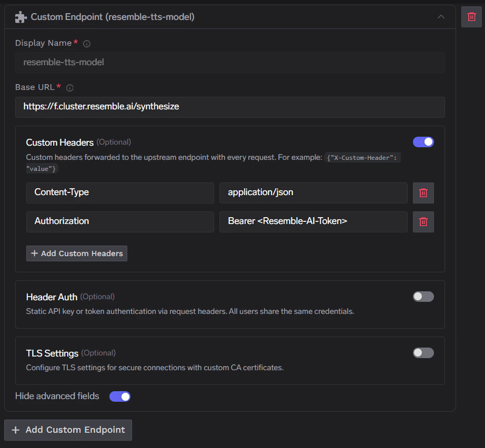Image resolution: width=485 pixels, height=448 pixels.
Task: Click the Custom Endpoint (resemble-tts-model) header title
Action: [x=113, y=17]
